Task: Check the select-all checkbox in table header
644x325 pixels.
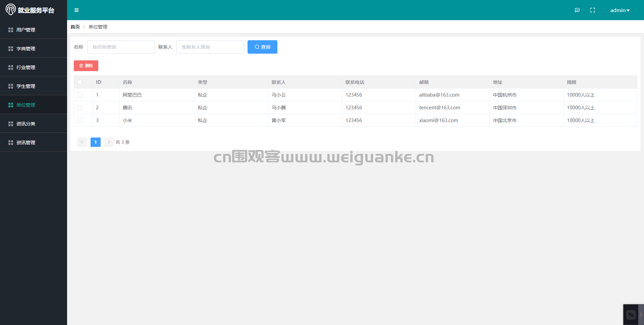Action: coord(80,82)
